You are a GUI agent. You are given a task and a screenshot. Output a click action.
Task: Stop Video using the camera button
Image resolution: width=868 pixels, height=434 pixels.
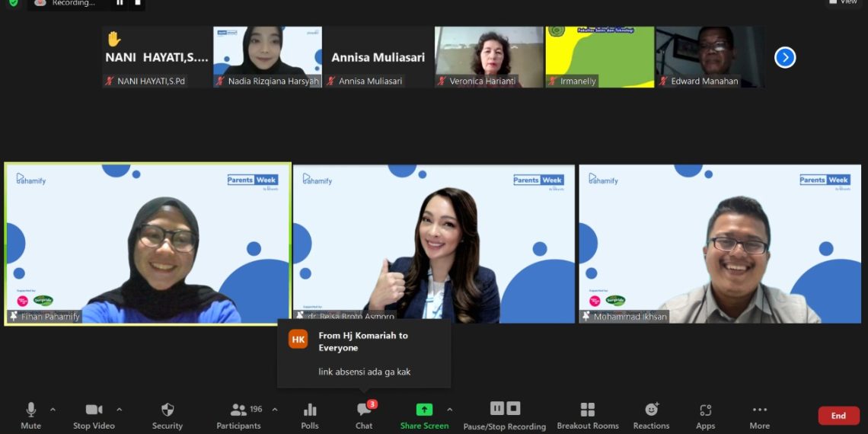tap(94, 416)
